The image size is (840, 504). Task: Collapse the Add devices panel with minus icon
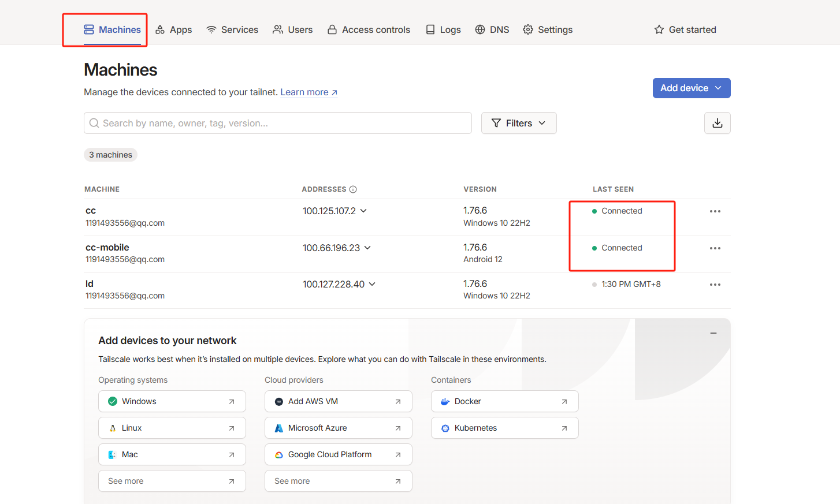[713, 333]
